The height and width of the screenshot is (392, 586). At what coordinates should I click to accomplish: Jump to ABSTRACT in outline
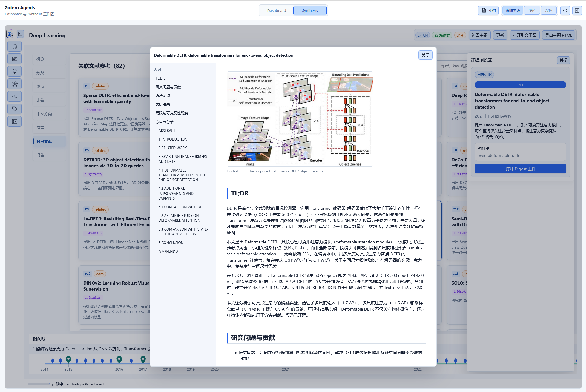(167, 131)
